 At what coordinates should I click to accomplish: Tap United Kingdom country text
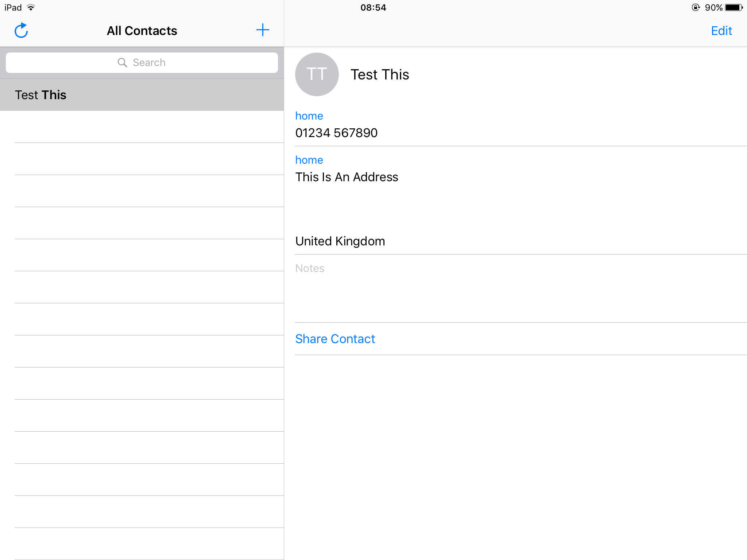tap(340, 241)
